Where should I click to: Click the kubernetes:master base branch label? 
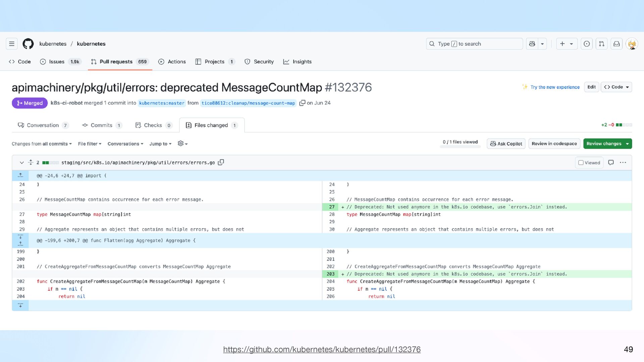tap(162, 103)
